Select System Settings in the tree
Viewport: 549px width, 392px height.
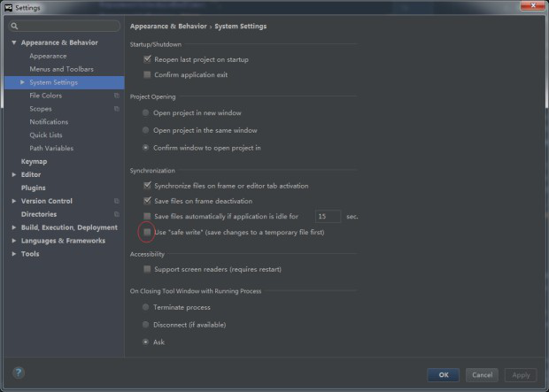click(64, 82)
